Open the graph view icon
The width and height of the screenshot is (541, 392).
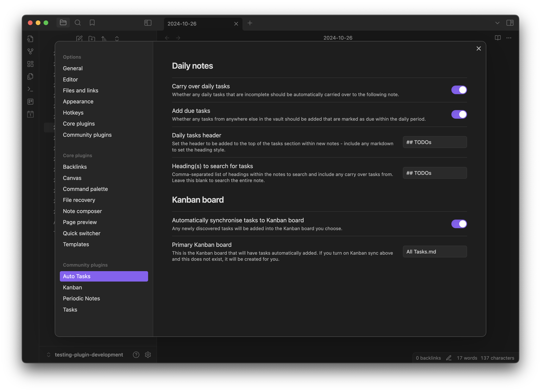point(31,51)
